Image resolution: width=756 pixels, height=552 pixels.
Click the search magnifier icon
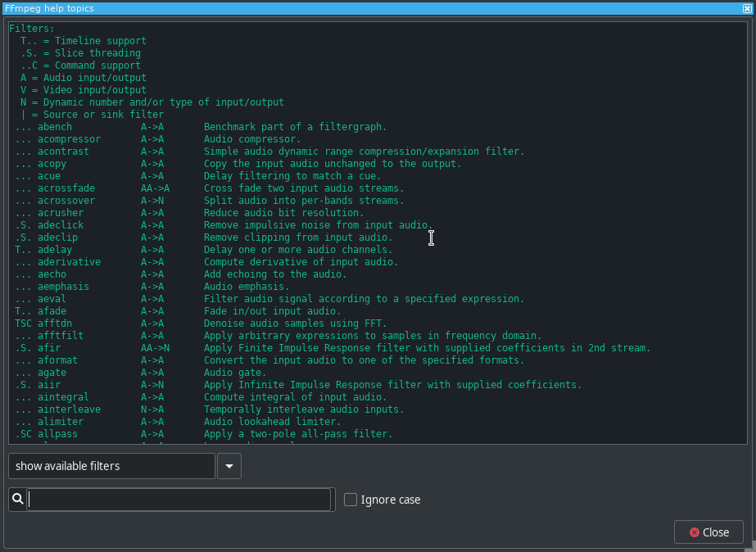click(18, 499)
